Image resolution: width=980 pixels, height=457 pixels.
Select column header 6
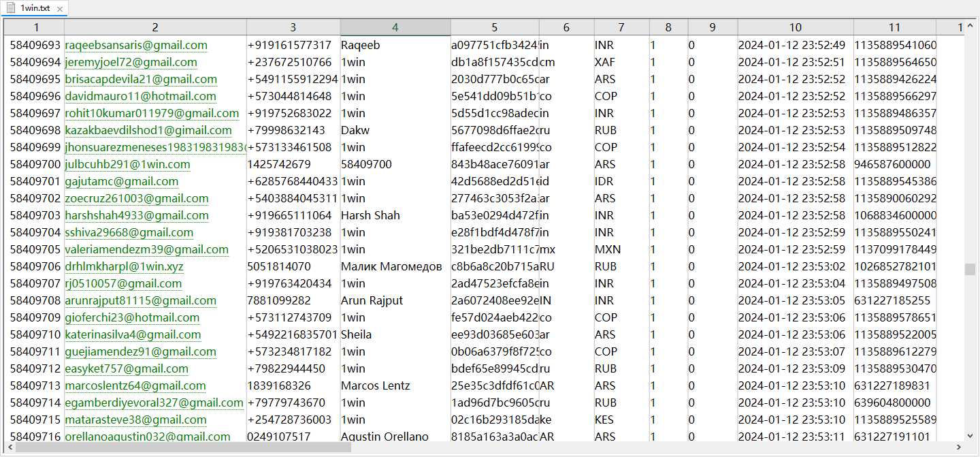point(566,27)
